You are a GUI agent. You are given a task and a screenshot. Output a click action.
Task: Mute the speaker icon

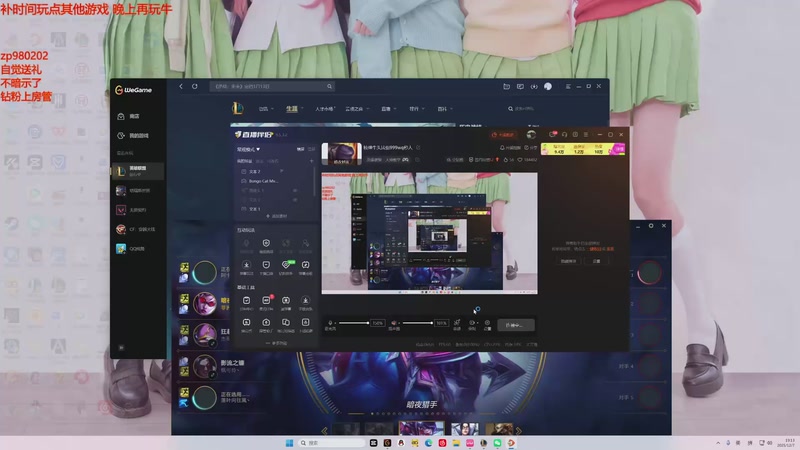(393, 323)
